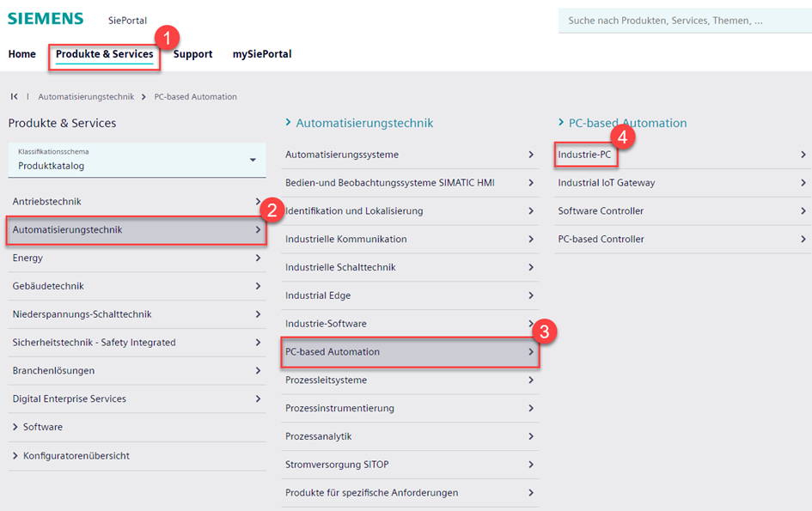Click the chevron arrow next to Antriebstechnik
Viewport: 812px width, 511px height.
tap(258, 202)
